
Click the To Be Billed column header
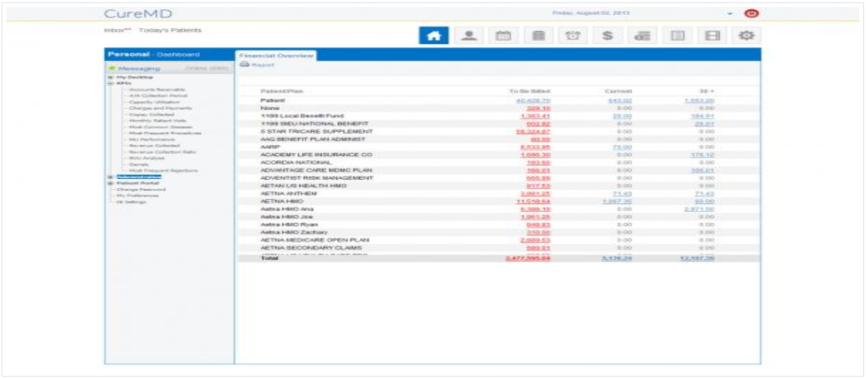[x=530, y=91]
